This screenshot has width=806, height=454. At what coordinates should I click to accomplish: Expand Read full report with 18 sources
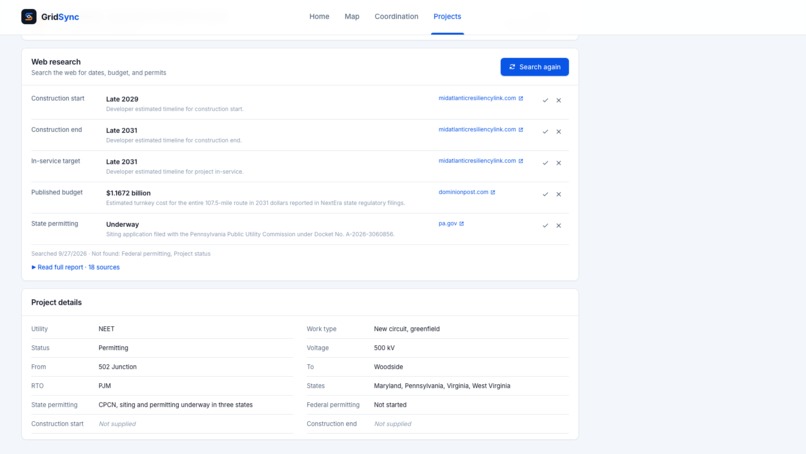(x=76, y=267)
